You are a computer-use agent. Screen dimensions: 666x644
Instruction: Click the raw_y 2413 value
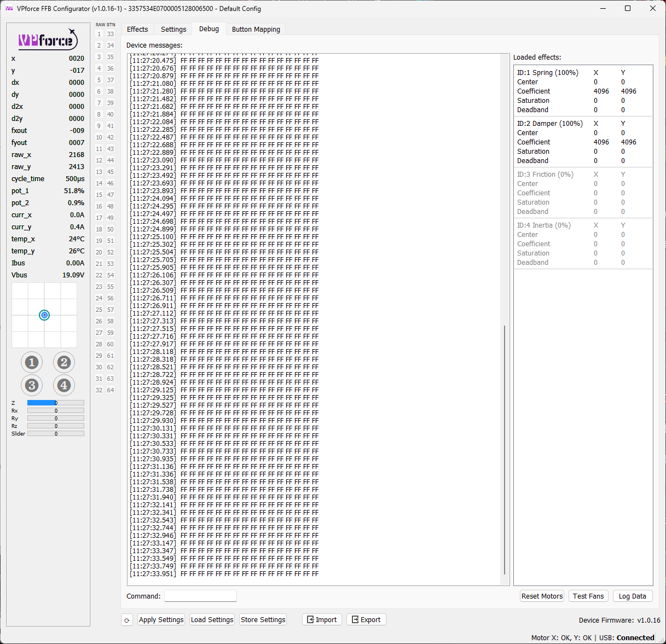pyautogui.click(x=77, y=167)
